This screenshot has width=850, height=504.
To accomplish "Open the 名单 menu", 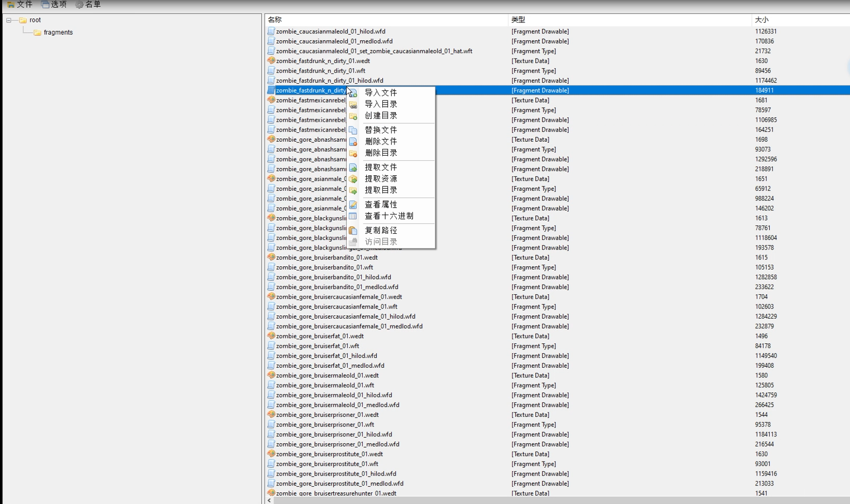I will click(89, 4).
